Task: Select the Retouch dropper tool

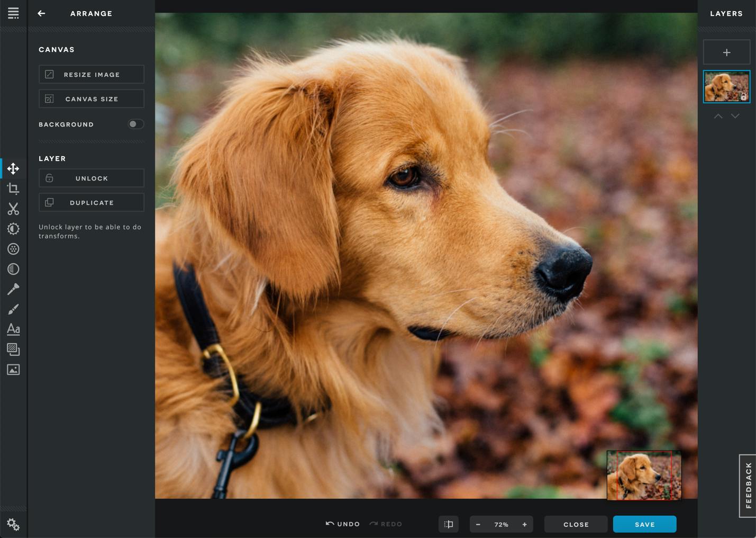Action: (x=13, y=289)
